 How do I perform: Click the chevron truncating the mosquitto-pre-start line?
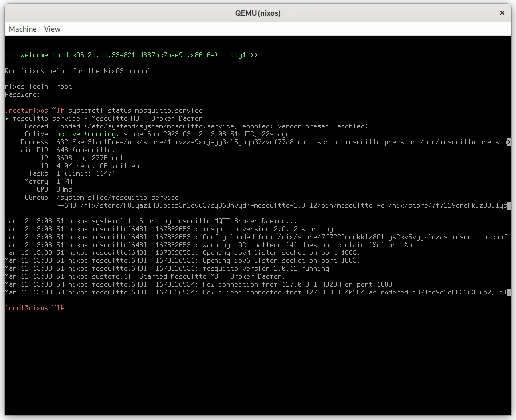point(509,142)
